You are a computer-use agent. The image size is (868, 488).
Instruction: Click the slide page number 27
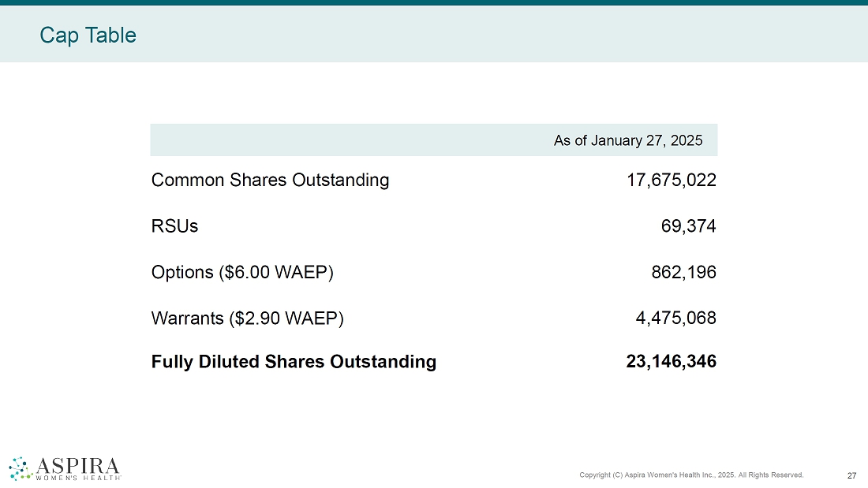(x=851, y=475)
